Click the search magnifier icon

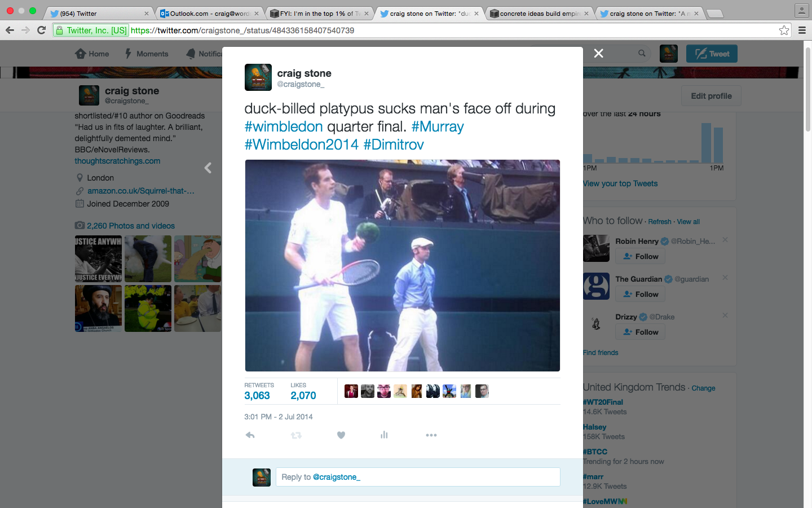tap(642, 53)
